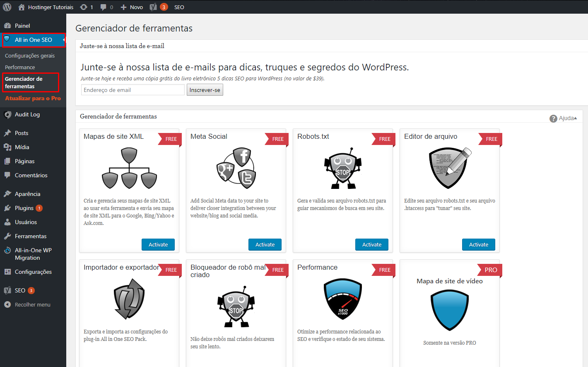Click the All-in-One WP Migration icon
Viewport: 588px width, 367px height.
click(7, 250)
